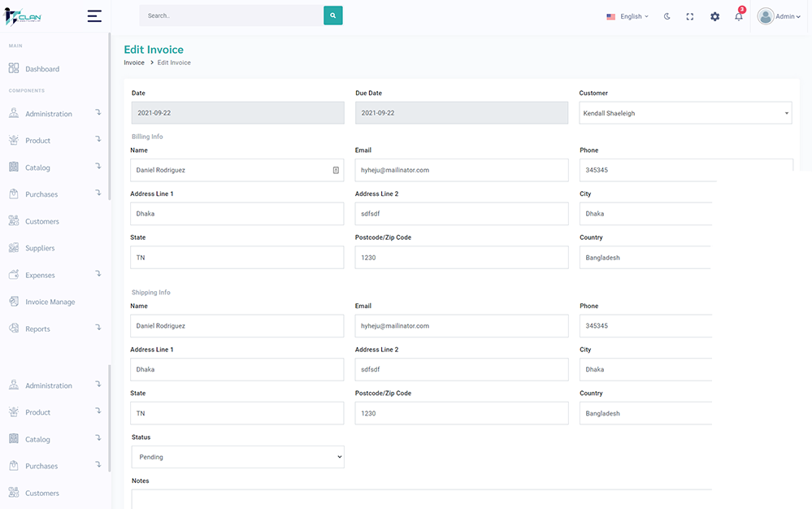The width and height of the screenshot is (812, 509).
Task: Toggle sidebar with hamburger menu icon
Action: (94, 16)
